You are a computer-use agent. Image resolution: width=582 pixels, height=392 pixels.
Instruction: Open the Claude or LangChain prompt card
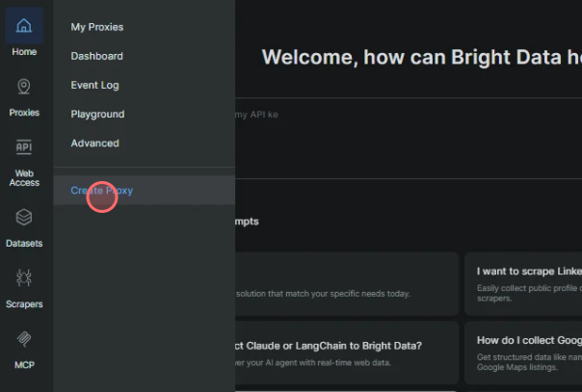pos(347,353)
